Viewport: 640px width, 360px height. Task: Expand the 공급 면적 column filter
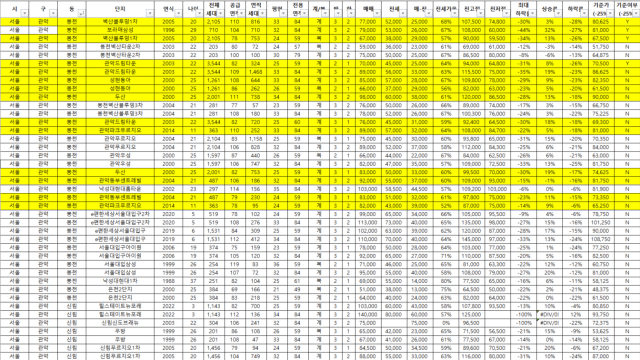click(242, 13)
